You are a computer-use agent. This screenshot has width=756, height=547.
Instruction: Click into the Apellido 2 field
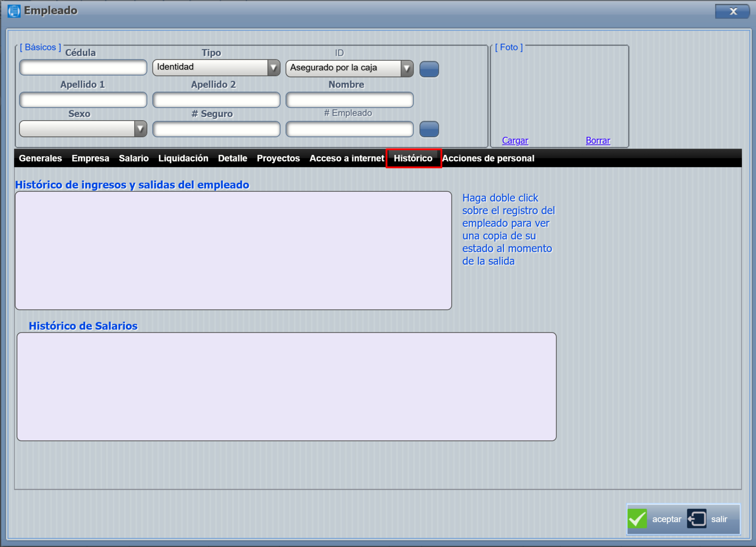[x=216, y=100]
